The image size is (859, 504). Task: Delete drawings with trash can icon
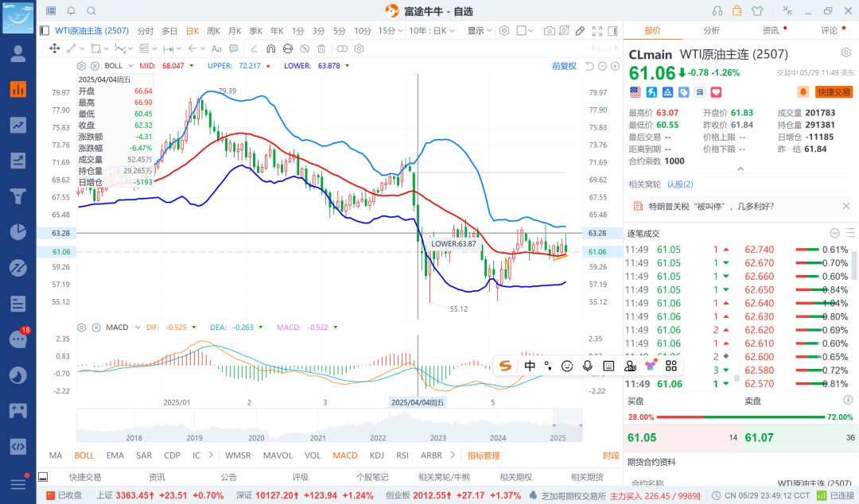321,48
